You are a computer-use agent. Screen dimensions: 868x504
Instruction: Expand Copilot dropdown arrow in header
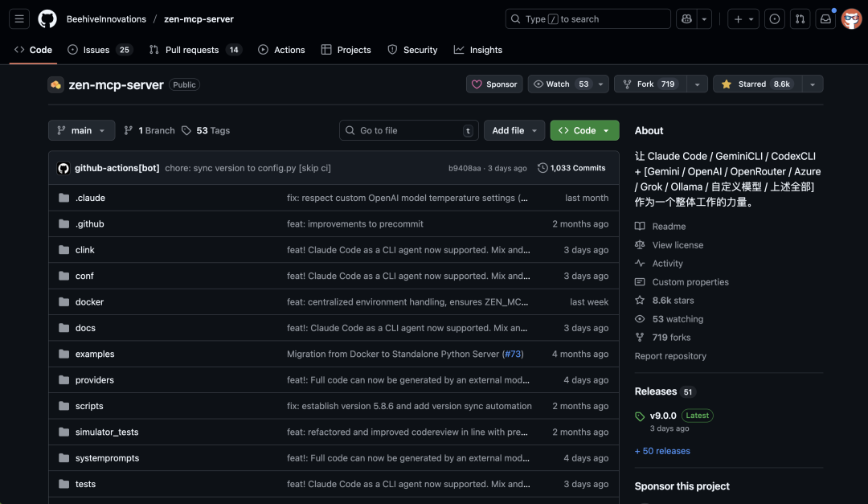pos(704,18)
